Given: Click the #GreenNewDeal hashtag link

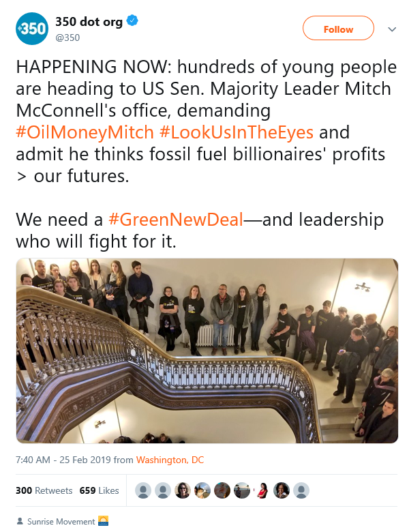Looking at the screenshot, I should click(x=175, y=220).
